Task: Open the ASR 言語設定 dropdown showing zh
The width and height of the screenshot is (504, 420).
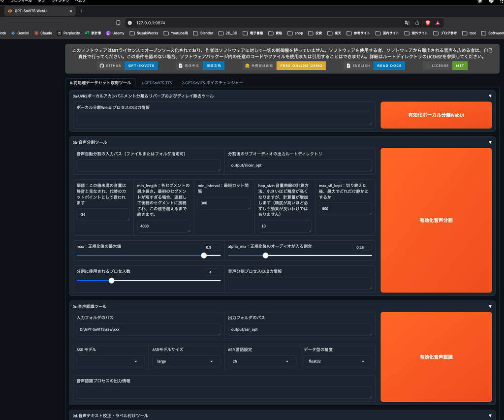Action: coord(262,361)
